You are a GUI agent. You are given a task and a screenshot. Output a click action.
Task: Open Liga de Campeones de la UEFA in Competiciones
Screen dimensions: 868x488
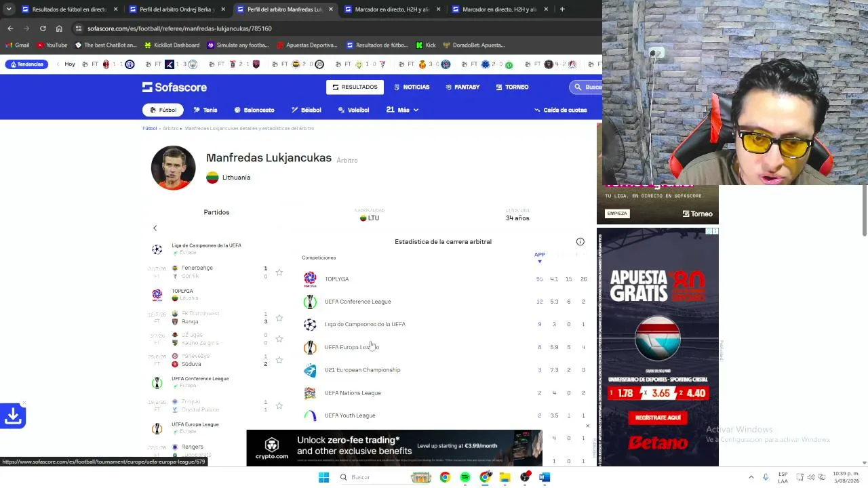coord(365,325)
